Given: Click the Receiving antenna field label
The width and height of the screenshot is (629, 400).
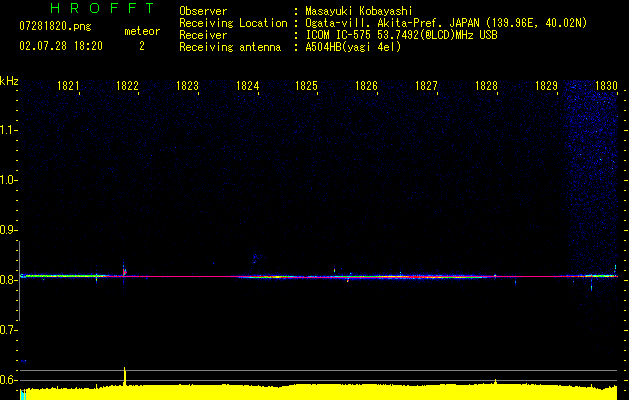Looking at the screenshot, I should 230,47.
